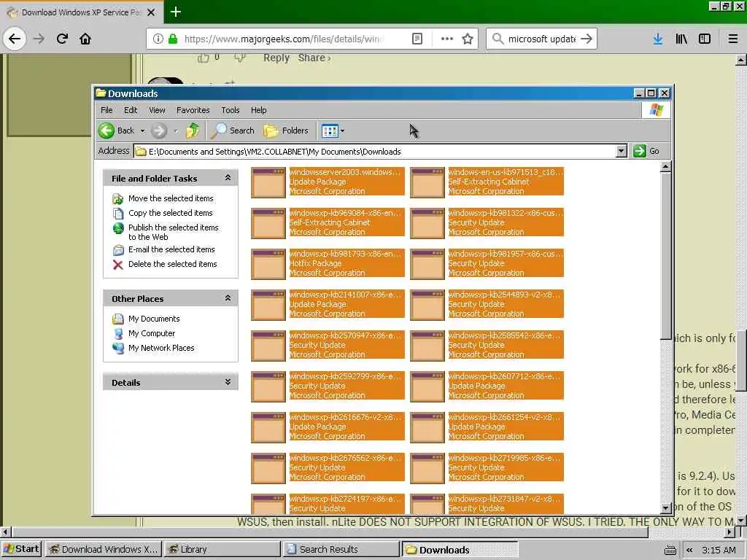Image resolution: width=747 pixels, height=560 pixels.
Task: Open the Views dropdown arrow
Action: (343, 131)
